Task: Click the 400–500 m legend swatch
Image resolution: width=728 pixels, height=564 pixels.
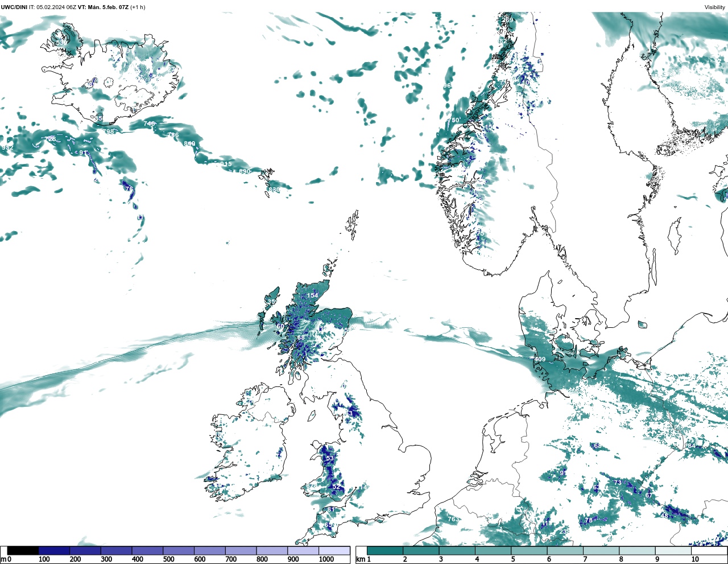Action: (147, 550)
